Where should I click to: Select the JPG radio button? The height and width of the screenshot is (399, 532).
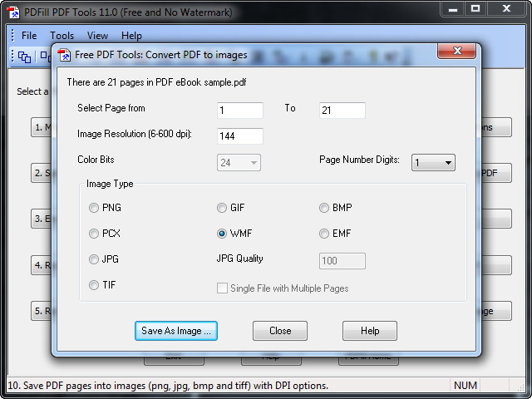95,259
